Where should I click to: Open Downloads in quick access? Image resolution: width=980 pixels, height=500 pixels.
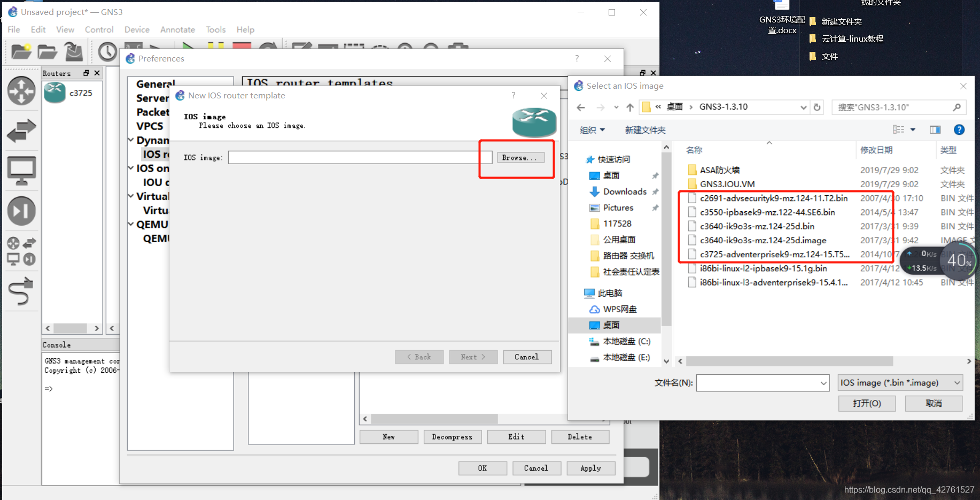[625, 191]
